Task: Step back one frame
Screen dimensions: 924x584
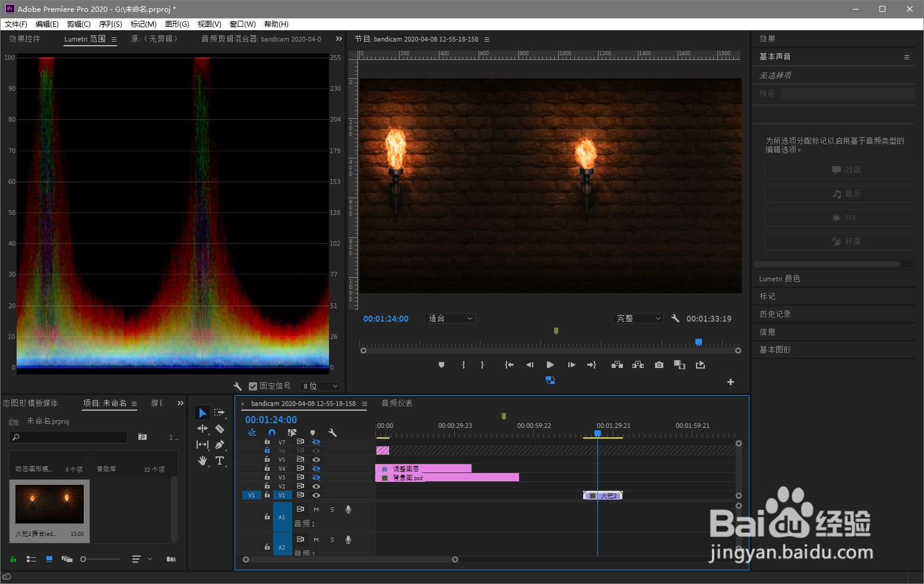Action: 530,365
